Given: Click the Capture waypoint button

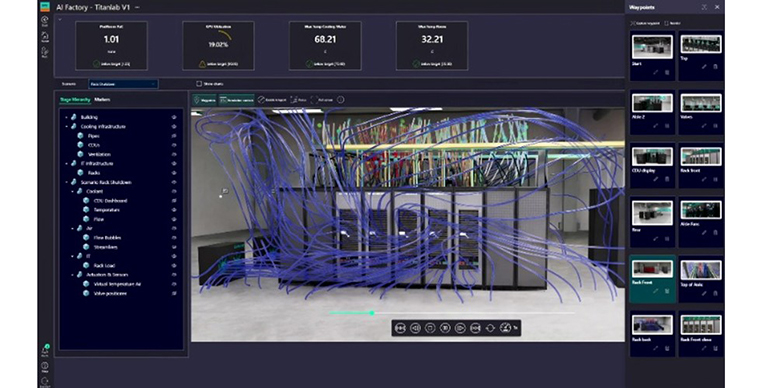Looking at the screenshot, I should (645, 23).
